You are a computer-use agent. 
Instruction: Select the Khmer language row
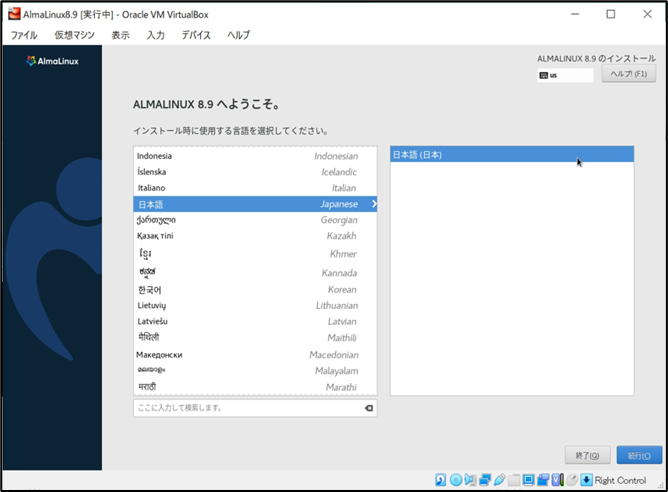tap(255, 253)
